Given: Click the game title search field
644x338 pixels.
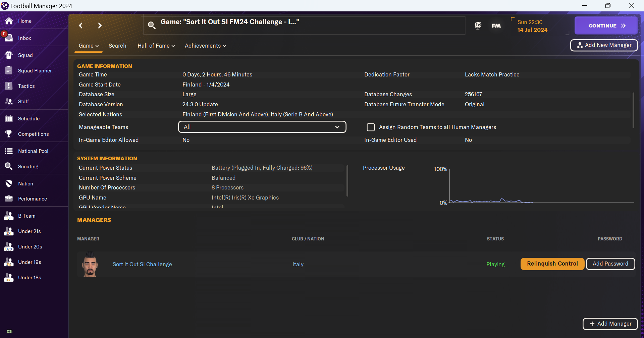Looking at the screenshot, I should pos(304,25).
